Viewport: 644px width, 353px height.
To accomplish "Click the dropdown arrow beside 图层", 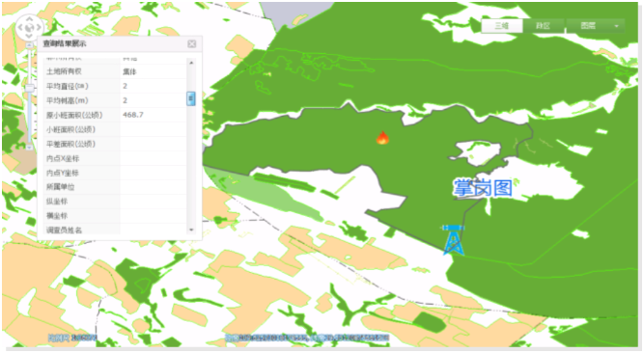I will (616, 26).
